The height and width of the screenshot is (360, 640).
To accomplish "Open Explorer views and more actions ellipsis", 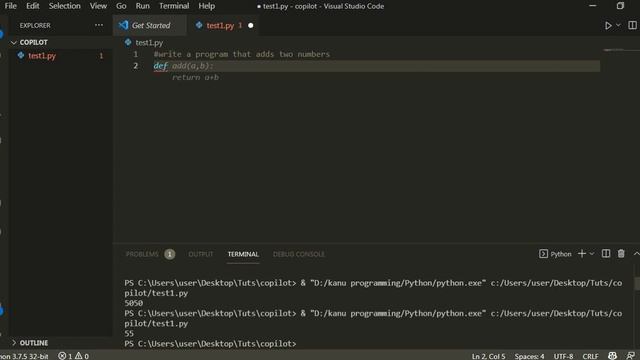I will [99, 25].
